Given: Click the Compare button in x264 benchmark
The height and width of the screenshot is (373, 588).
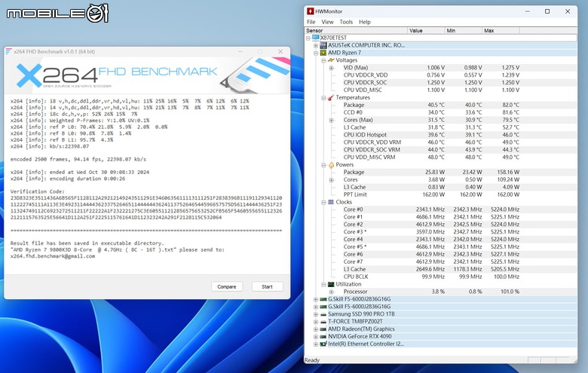Looking at the screenshot, I should 227,286.
